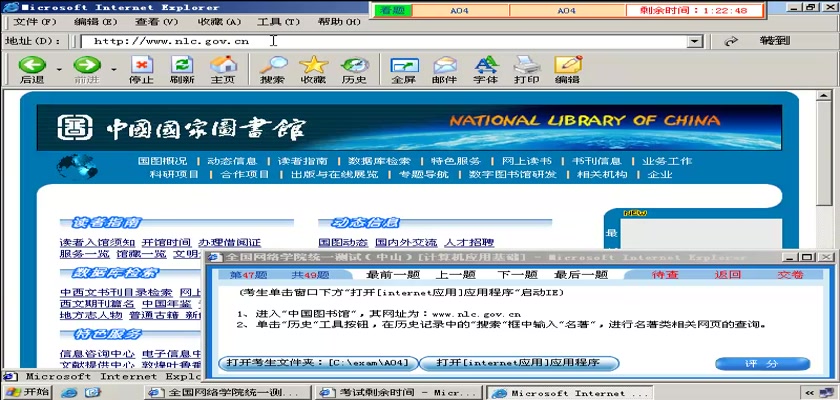Click 打开[internet应用]应用程序 button
The height and width of the screenshot is (400, 840).
pos(518,363)
